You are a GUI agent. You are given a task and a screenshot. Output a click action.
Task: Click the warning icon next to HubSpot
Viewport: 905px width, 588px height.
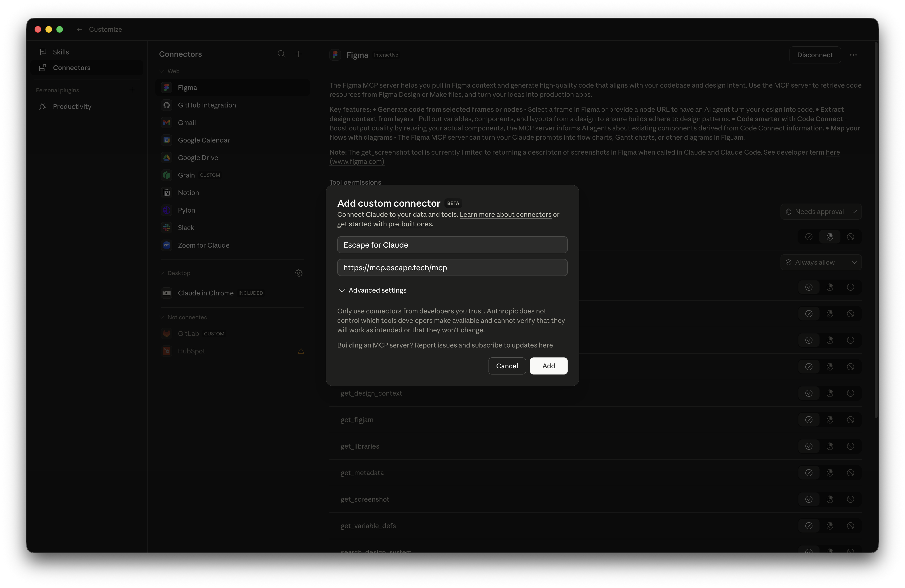click(301, 351)
